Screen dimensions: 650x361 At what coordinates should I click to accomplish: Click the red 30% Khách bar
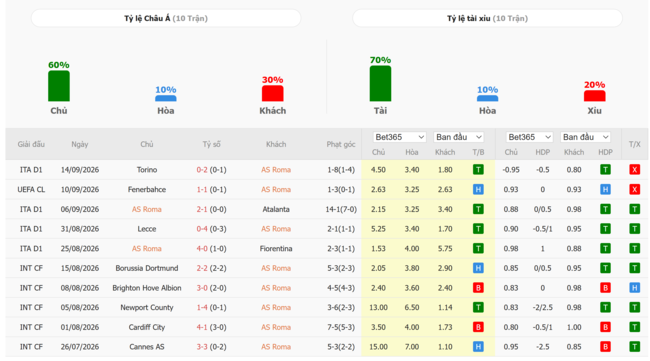click(272, 93)
